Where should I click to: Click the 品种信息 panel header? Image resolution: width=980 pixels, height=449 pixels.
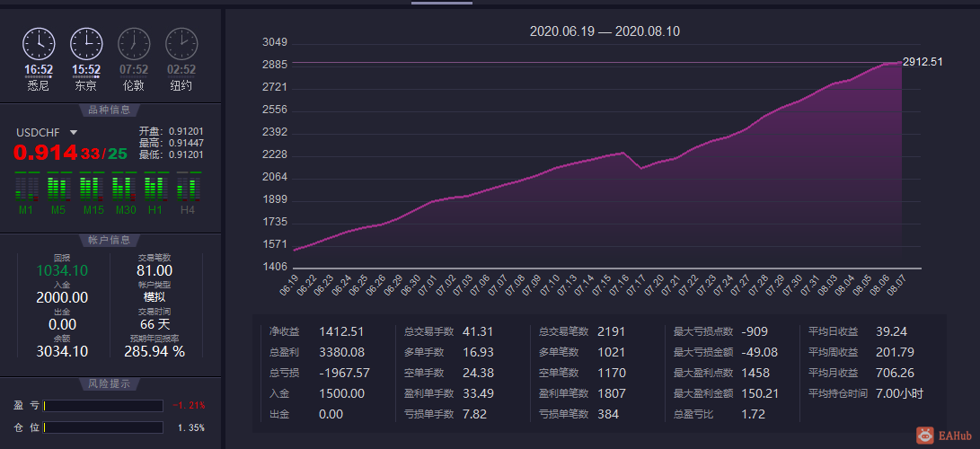coord(110,110)
